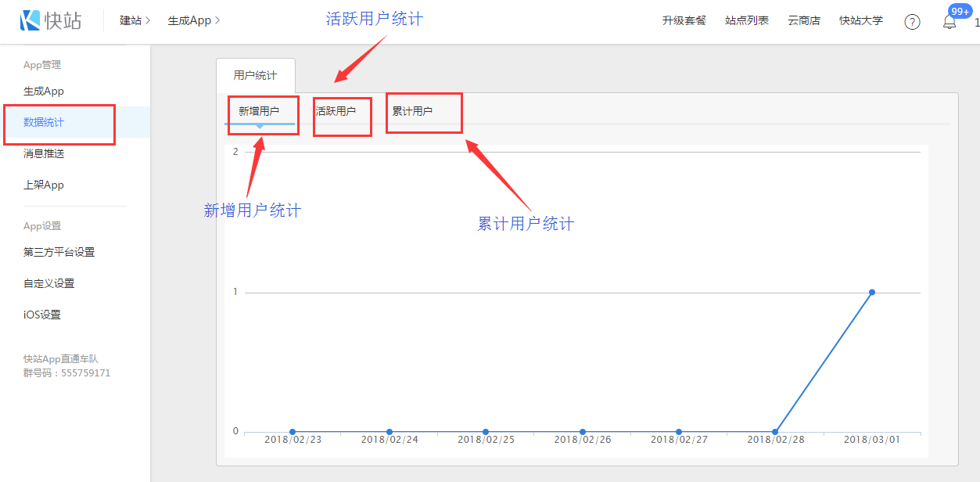Expand the 建站 menu
This screenshot has height=482, width=980.
[135, 20]
